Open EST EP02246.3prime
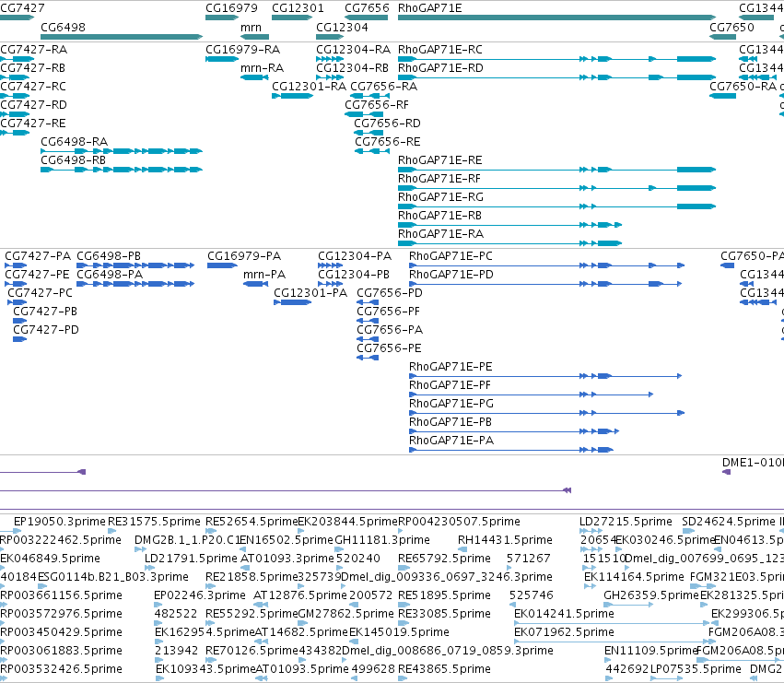Screen dimensions: 784x683 (x=200, y=595)
